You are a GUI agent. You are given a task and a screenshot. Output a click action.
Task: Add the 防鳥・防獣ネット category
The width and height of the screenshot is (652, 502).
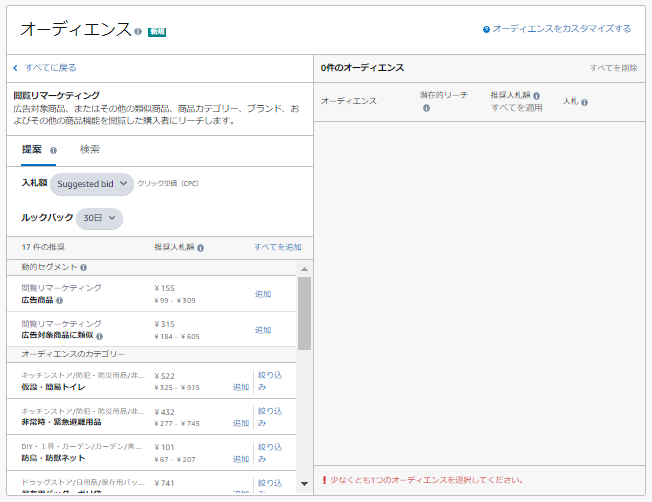(241, 459)
